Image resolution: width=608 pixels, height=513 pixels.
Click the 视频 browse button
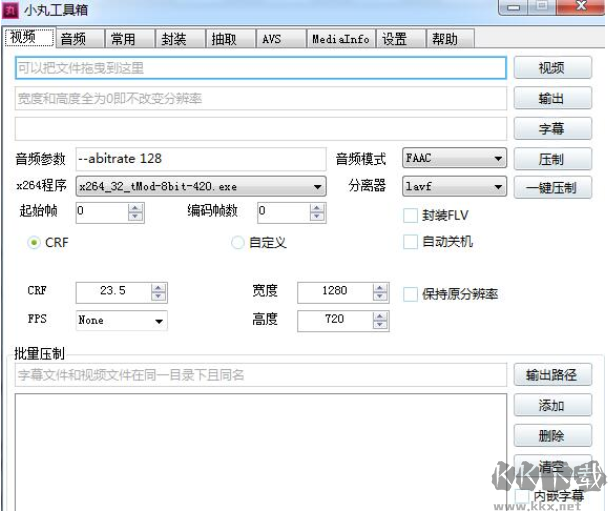coord(553,68)
